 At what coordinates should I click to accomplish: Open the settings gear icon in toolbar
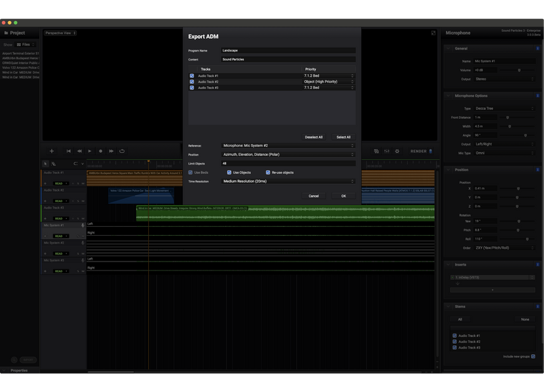coord(397,151)
